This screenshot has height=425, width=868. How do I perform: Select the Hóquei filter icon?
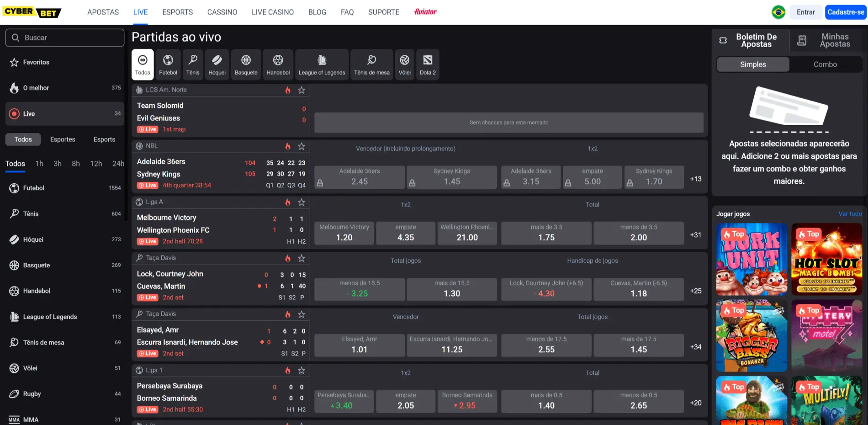click(217, 64)
